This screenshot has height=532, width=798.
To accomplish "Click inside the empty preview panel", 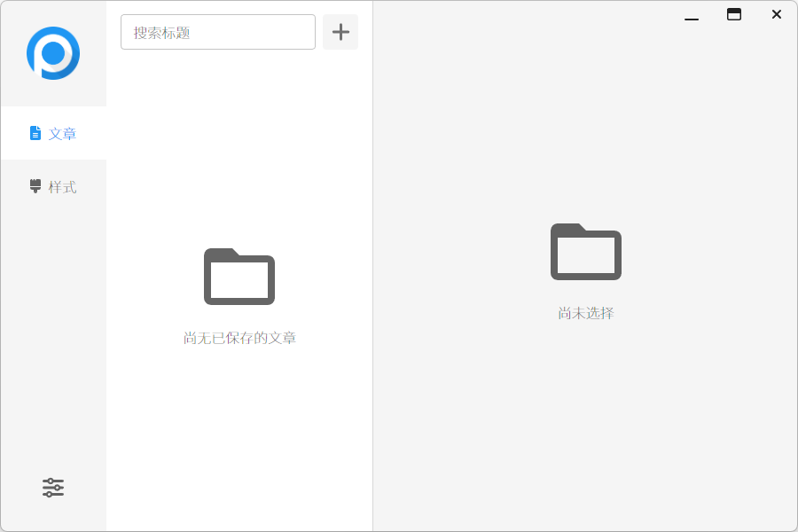I will 585,417.
